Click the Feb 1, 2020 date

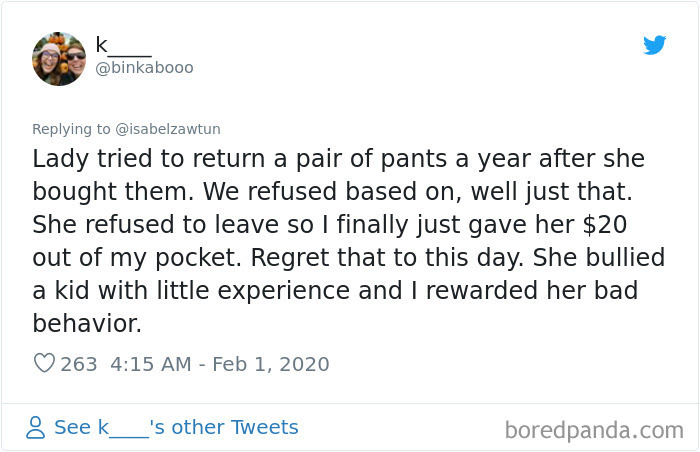pos(271,364)
